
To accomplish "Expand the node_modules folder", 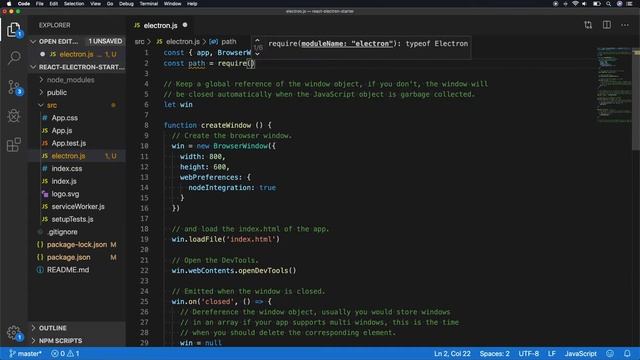I will (41, 80).
